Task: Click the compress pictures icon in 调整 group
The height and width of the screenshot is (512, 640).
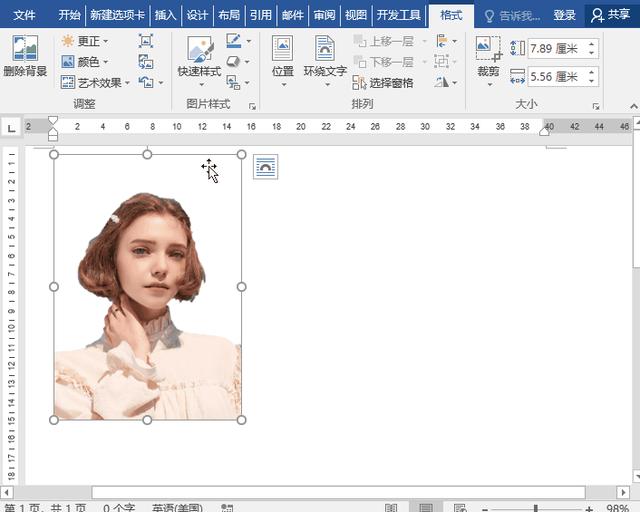Action: 146,41
